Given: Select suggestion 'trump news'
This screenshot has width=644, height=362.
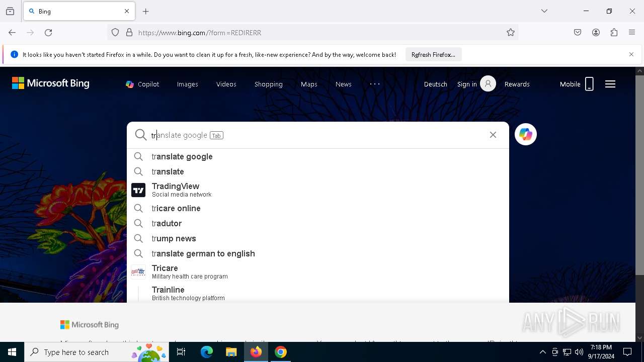Looking at the screenshot, I should pos(318,238).
